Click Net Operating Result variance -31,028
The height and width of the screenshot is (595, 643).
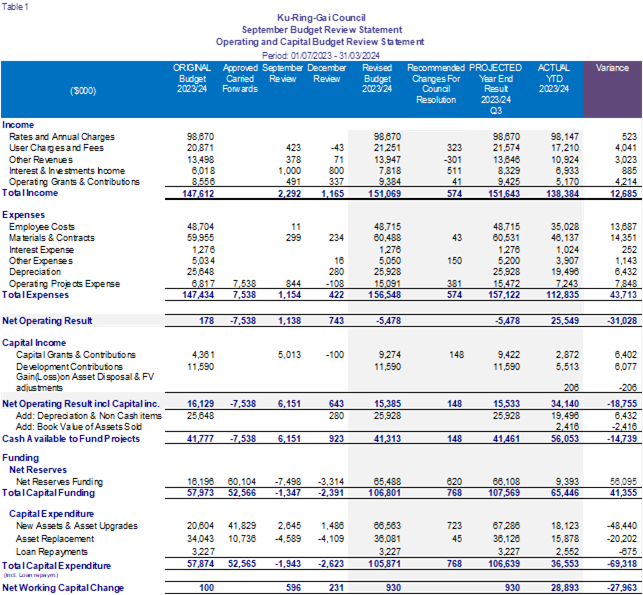coord(622,321)
